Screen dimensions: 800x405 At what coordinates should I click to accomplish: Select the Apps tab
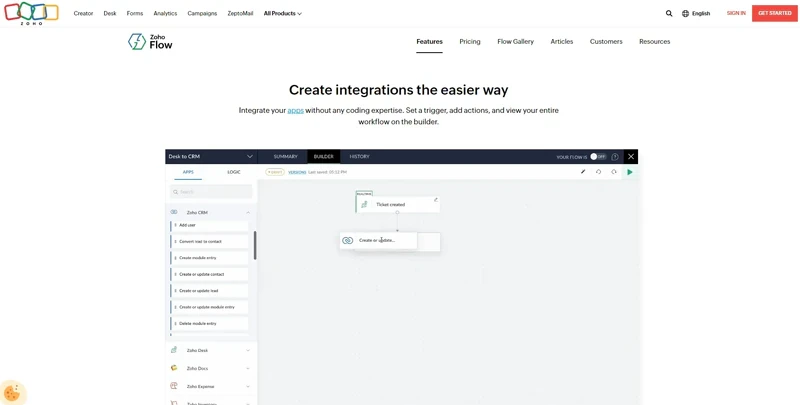(x=188, y=172)
